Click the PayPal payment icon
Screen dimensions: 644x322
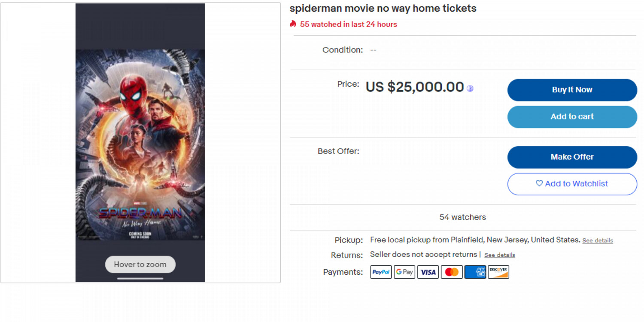[381, 272]
